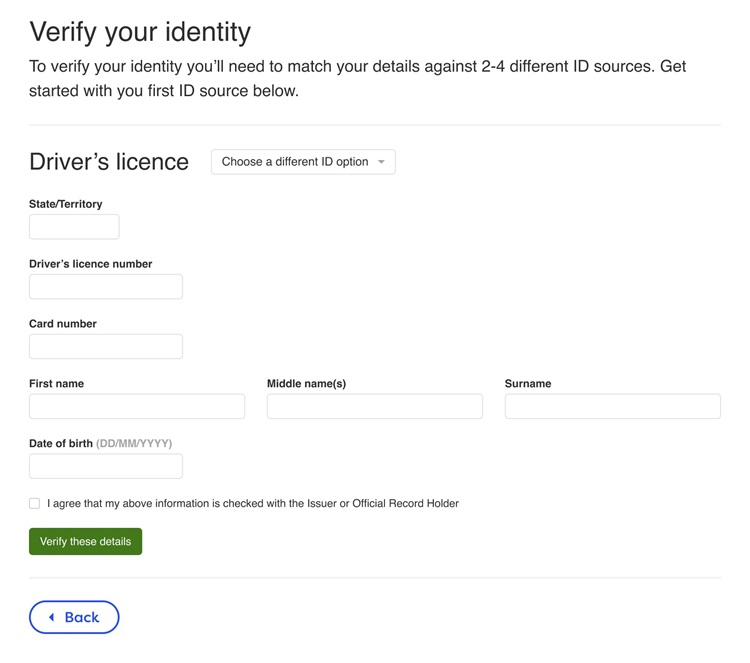The image size is (750, 663).
Task: Focus the Middle name(s) input field
Action: tap(374, 406)
